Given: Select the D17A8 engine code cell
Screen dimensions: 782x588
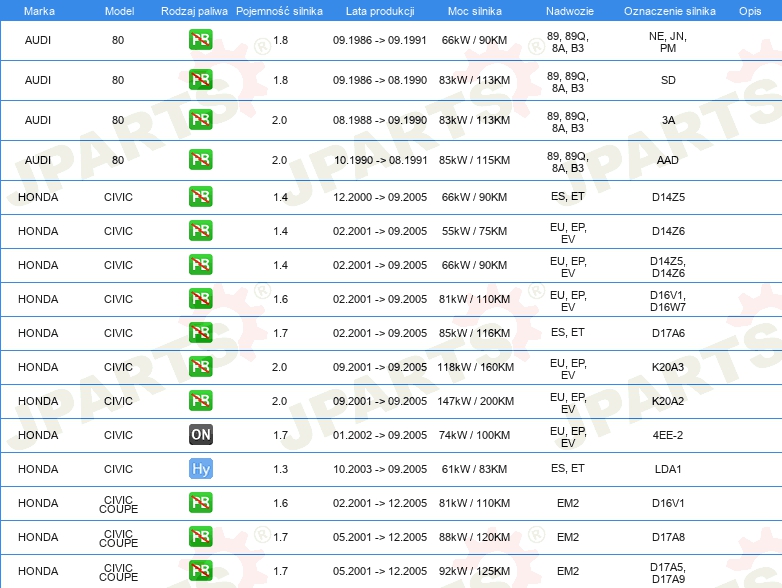Looking at the screenshot, I should click(668, 537).
